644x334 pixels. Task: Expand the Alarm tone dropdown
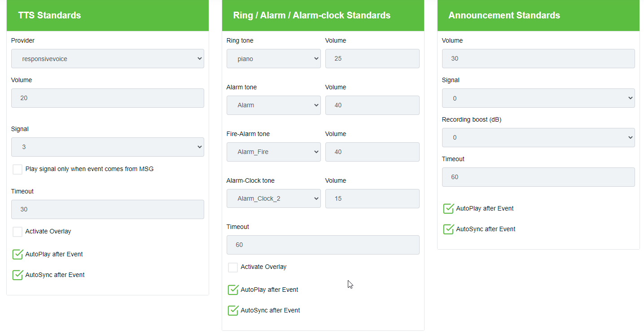click(273, 105)
